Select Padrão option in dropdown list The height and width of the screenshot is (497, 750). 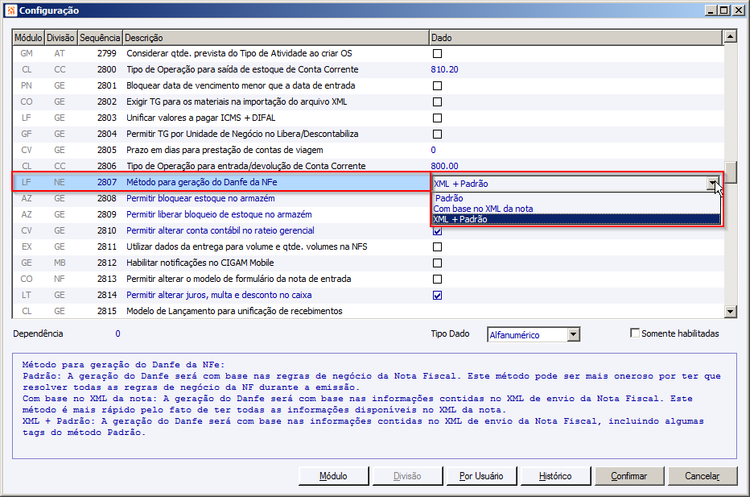[x=576, y=198]
